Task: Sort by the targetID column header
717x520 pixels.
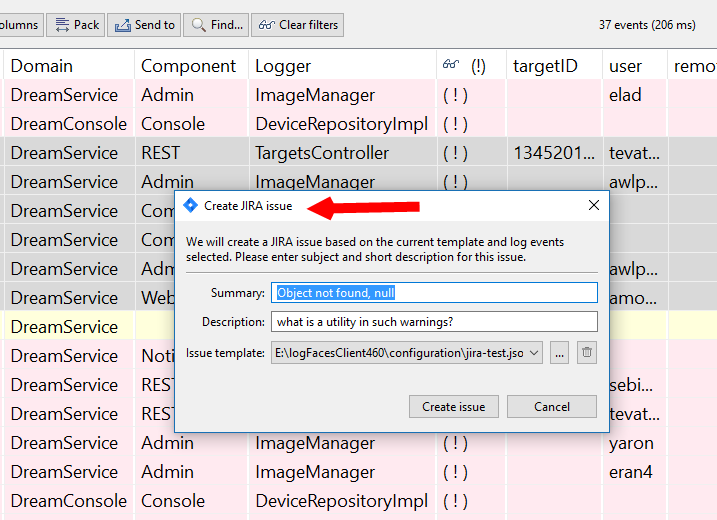Action: (554, 66)
